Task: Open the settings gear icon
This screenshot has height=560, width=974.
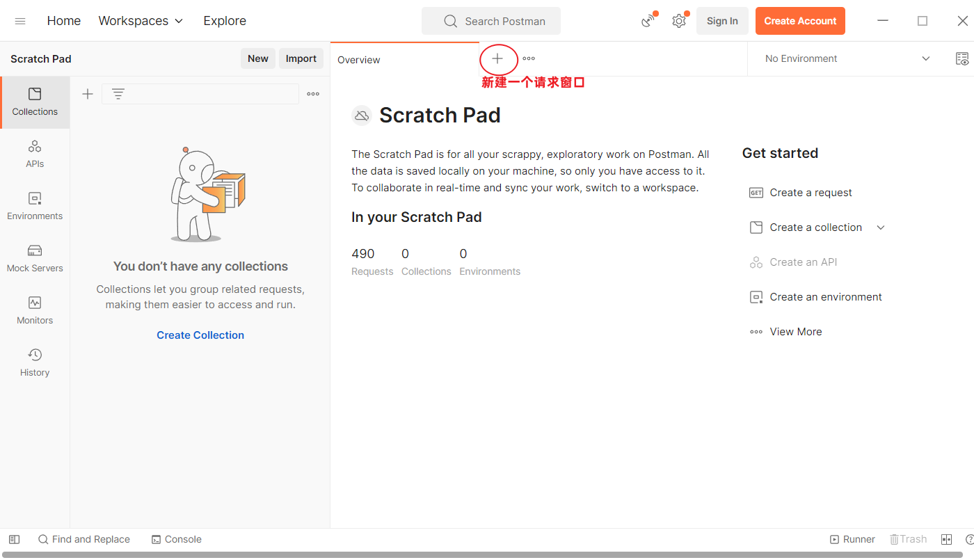Action: click(679, 21)
